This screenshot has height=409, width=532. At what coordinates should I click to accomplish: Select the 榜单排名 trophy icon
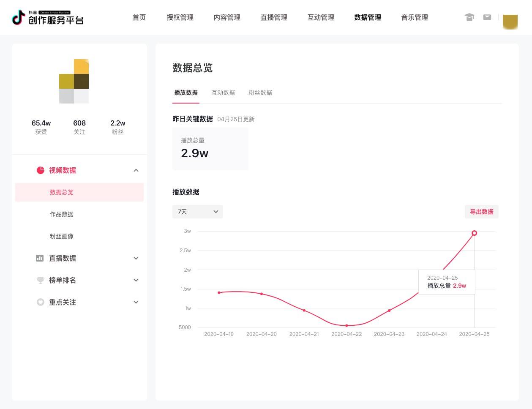pyautogui.click(x=40, y=280)
